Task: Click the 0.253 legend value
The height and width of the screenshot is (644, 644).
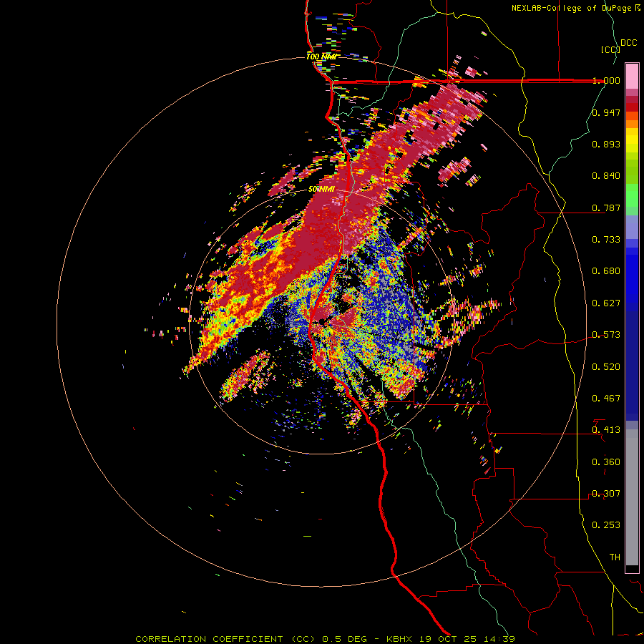Action: (606, 525)
